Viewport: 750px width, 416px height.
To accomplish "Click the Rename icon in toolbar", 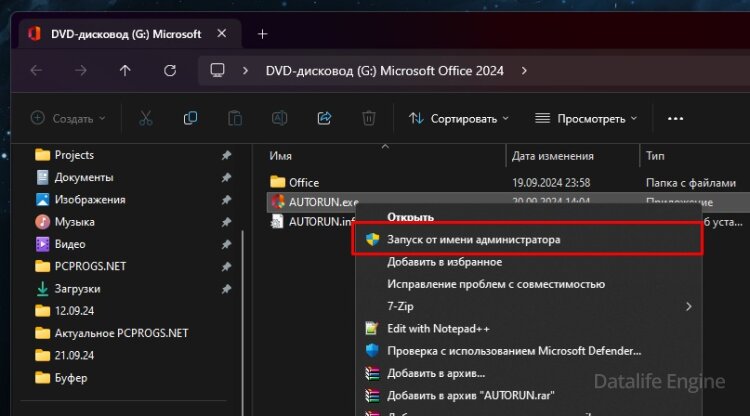I will (280, 118).
